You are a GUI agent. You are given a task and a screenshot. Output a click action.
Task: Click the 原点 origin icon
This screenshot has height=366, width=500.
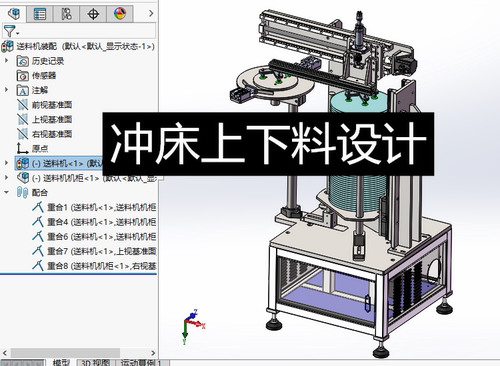point(22,148)
